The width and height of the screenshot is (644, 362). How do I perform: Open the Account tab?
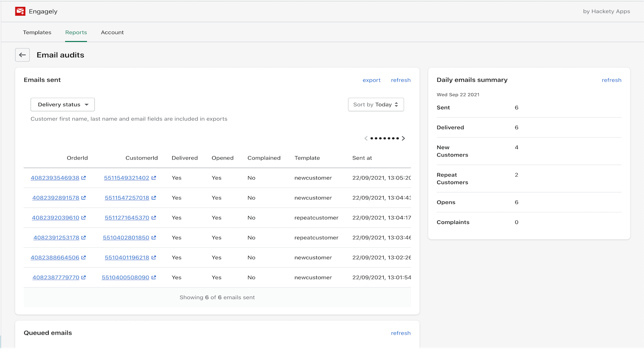pos(112,33)
